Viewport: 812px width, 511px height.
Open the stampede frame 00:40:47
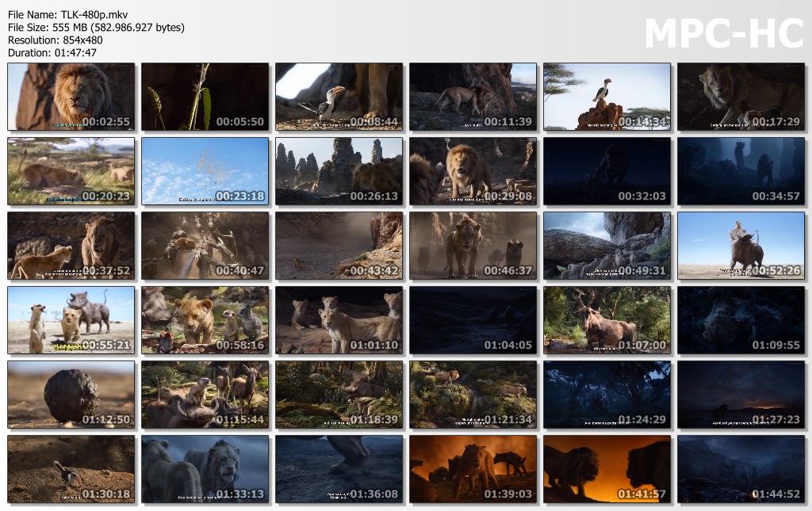(x=205, y=246)
